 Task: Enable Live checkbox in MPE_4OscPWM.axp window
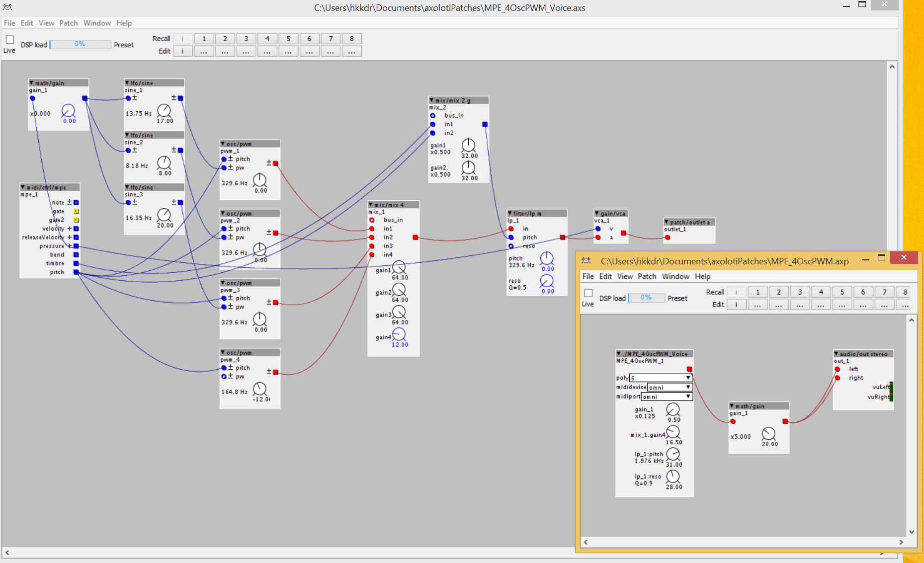588,293
